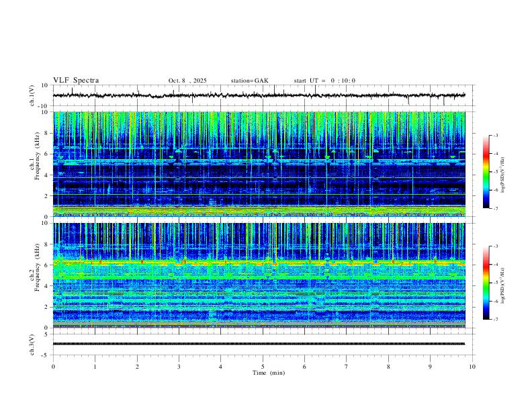Click the "ch.3(V)" axis label
532x411 pixels.
(x=32, y=345)
